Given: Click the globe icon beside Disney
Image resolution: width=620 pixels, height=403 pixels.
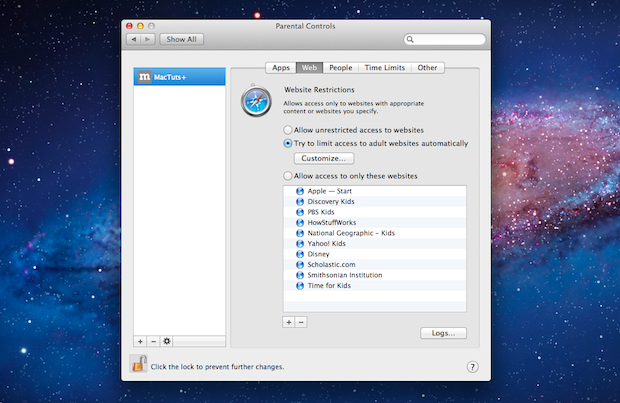Looking at the screenshot, I should pos(300,254).
